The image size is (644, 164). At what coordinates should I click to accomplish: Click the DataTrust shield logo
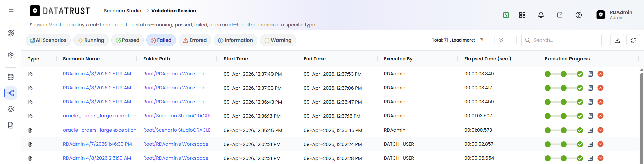[35, 11]
